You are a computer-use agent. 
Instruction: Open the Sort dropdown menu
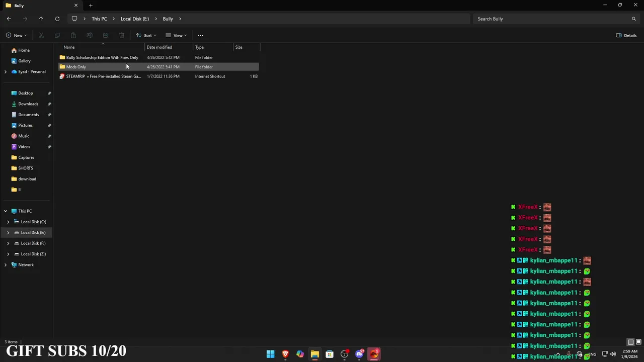(146, 35)
